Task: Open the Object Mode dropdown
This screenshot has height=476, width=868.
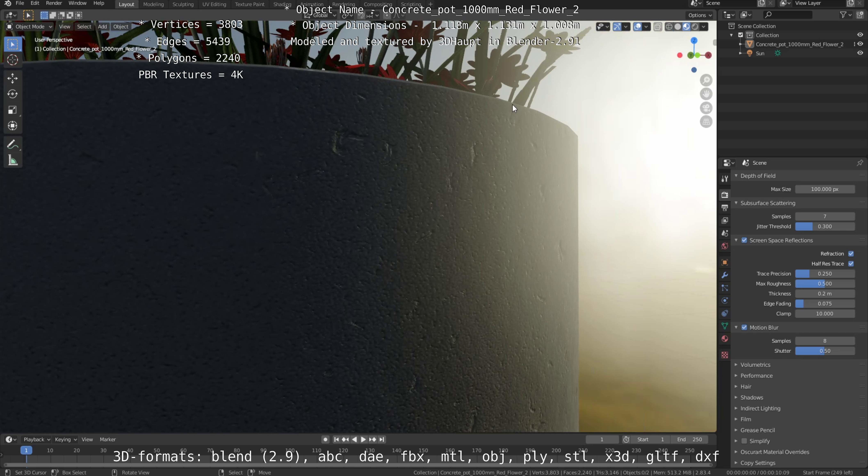Action: click(30, 27)
